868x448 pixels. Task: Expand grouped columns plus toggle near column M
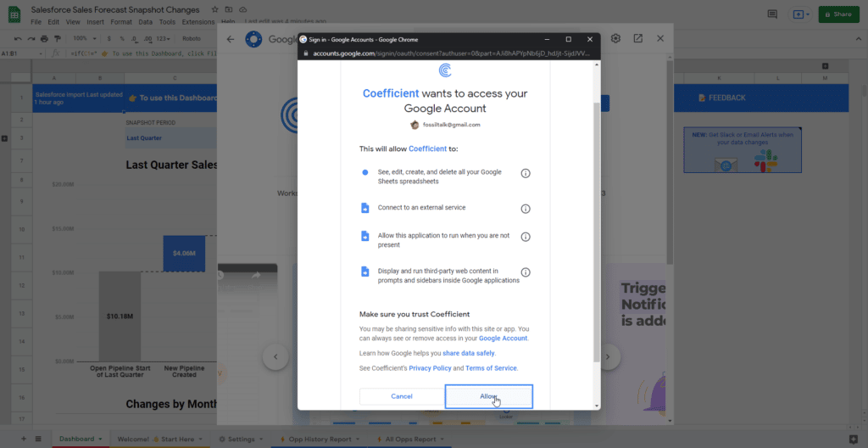(825, 66)
